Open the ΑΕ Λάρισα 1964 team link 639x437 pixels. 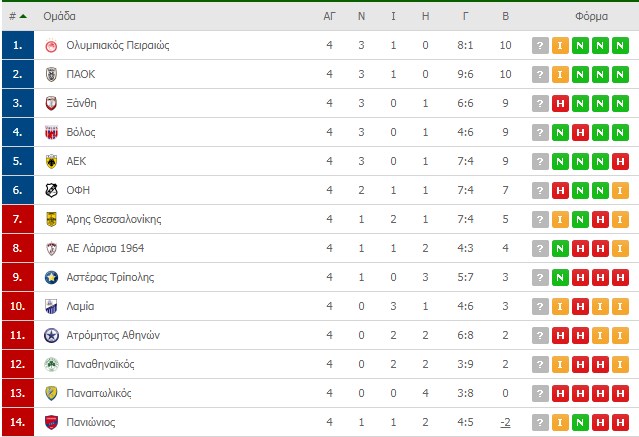(x=105, y=248)
